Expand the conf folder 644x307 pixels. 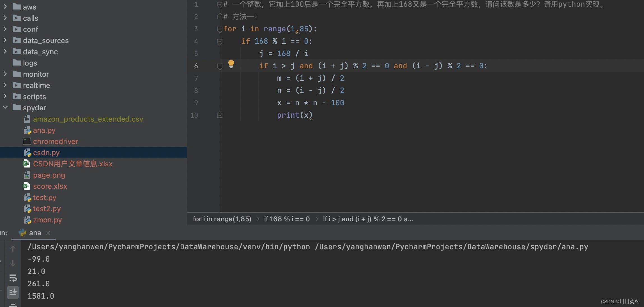click(5, 29)
